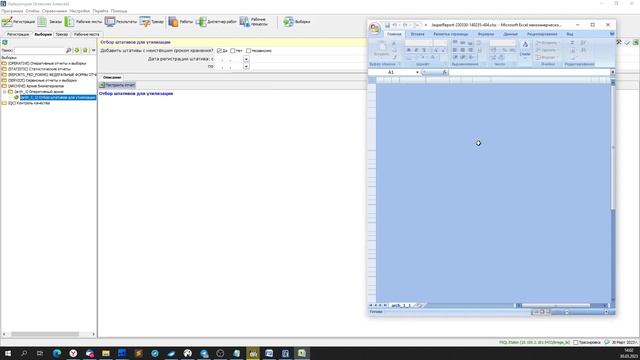Image resolution: width=640 pixels, height=360 pixels.
Task: Click the Построить отчет button
Action: pos(117,85)
